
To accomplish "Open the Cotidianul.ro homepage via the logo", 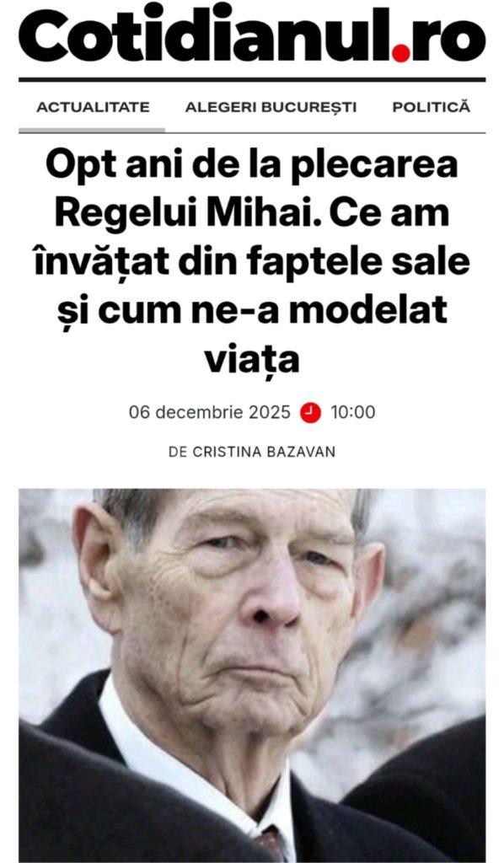I will tap(252, 34).
